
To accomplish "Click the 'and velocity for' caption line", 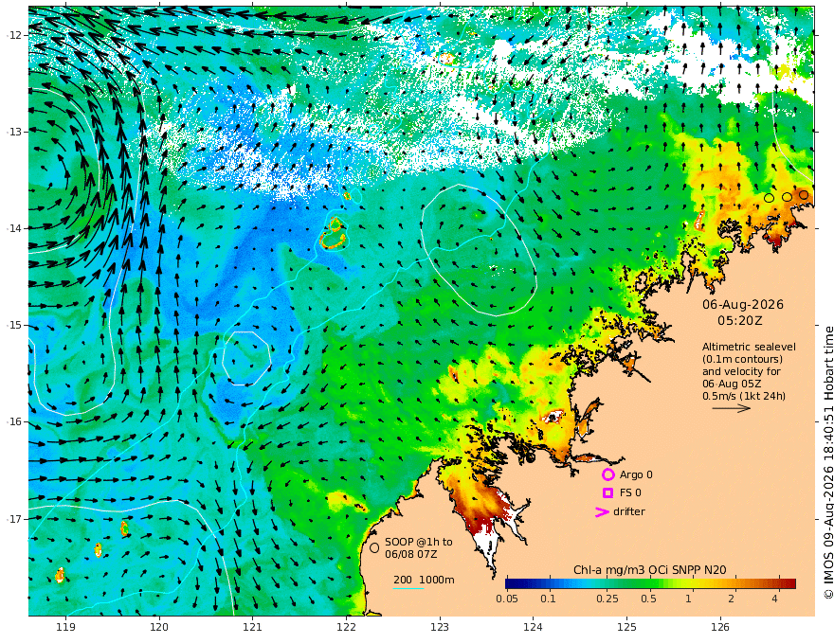I will click(741, 371).
